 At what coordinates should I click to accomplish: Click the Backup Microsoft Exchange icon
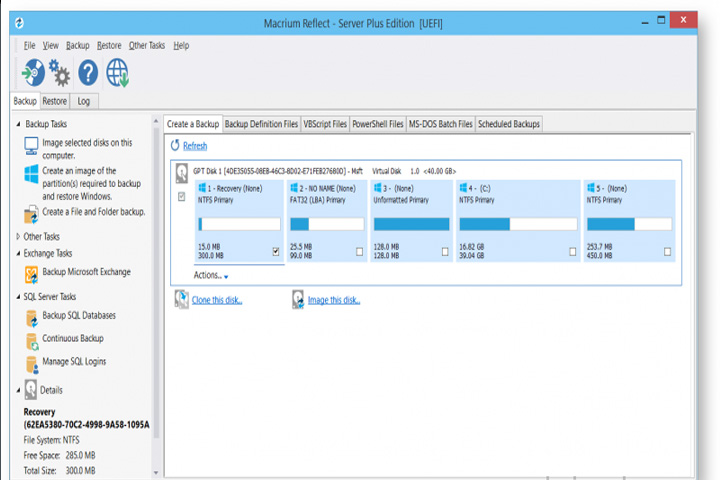tap(31, 275)
